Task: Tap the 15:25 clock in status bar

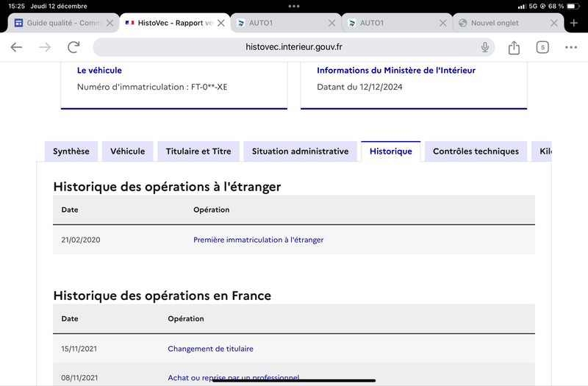Action: (16, 6)
